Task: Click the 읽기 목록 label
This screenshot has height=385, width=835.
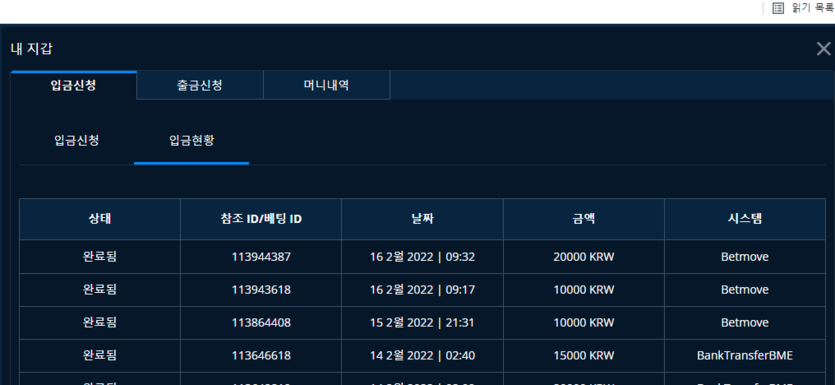Action: click(x=813, y=8)
